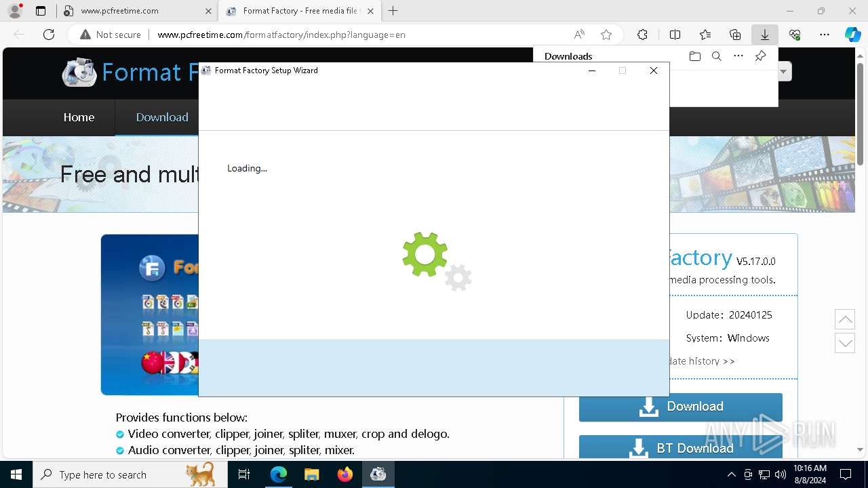Open Firefox from taskbar
Screen dimensions: 868x488
[344, 474]
